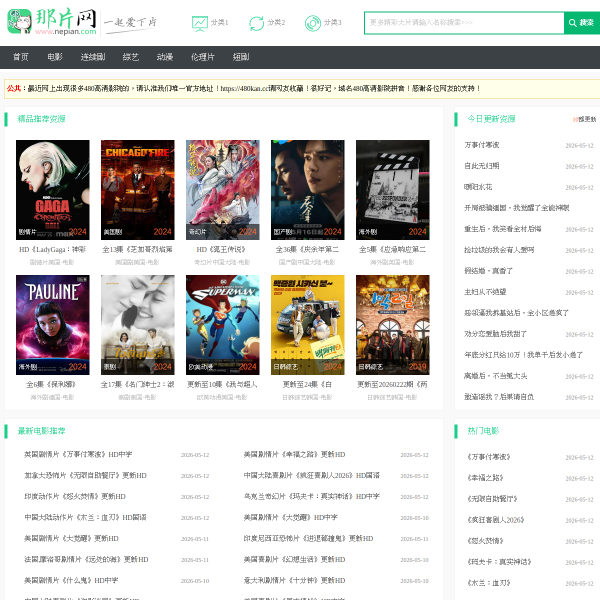Go to 首页 in the navigation bar
The width and height of the screenshot is (600, 600).
pos(21,57)
